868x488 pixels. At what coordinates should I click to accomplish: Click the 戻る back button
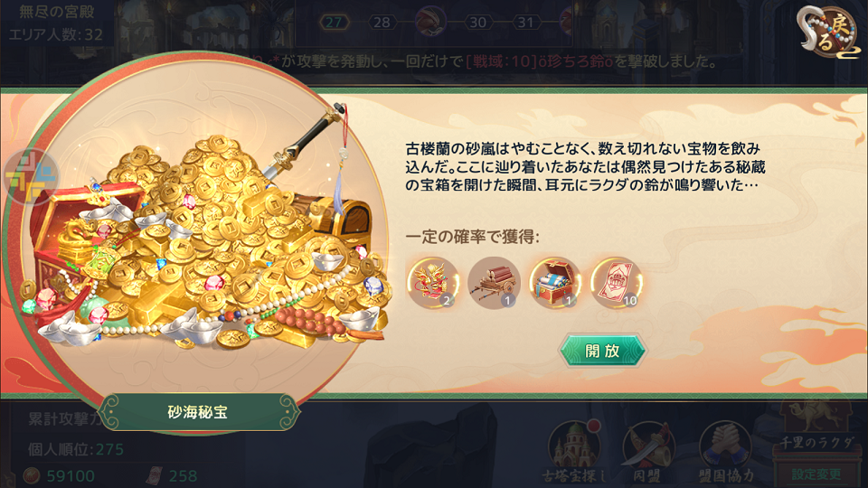pyautogui.click(x=828, y=33)
